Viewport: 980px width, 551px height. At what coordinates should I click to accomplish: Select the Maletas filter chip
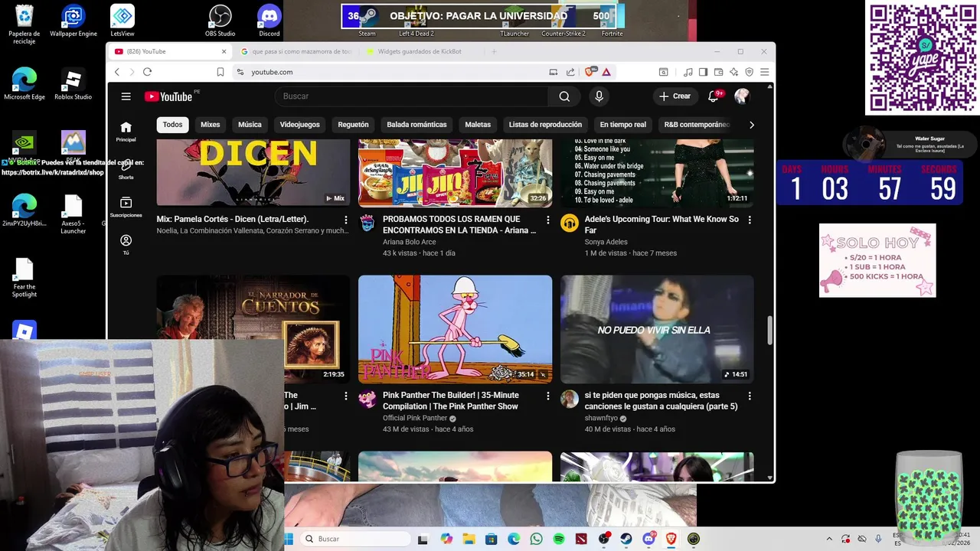pos(478,125)
